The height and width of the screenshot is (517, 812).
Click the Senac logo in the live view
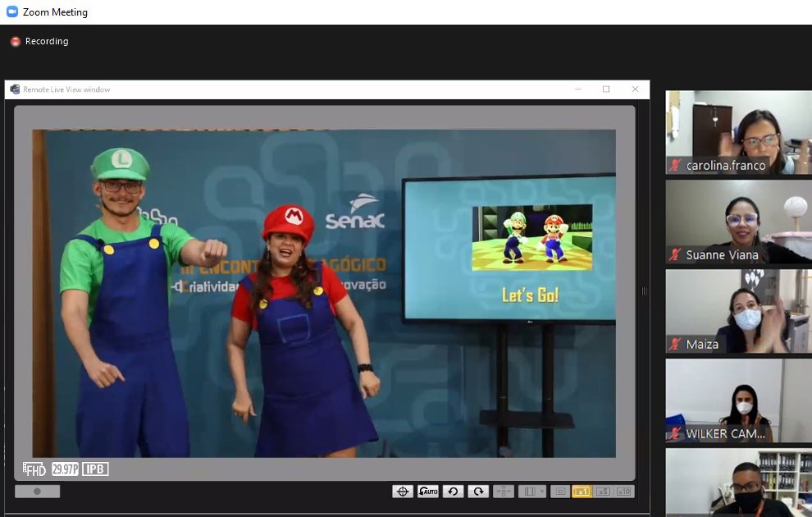pyautogui.click(x=355, y=212)
